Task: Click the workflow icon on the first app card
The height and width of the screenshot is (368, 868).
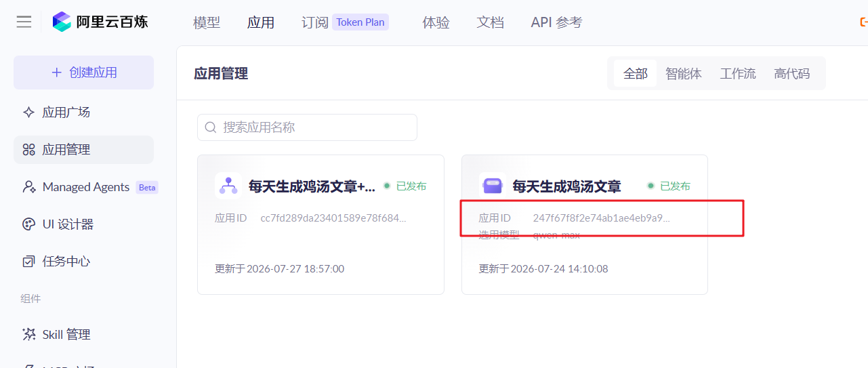Action: pos(228,186)
